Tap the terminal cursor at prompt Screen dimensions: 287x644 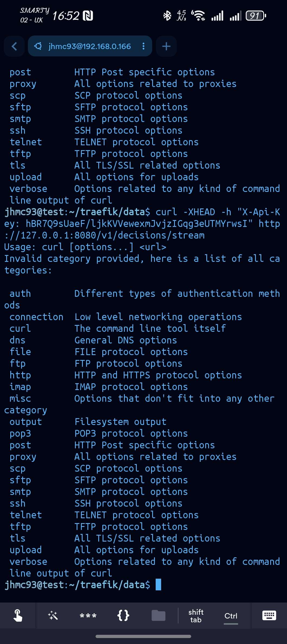tap(158, 585)
